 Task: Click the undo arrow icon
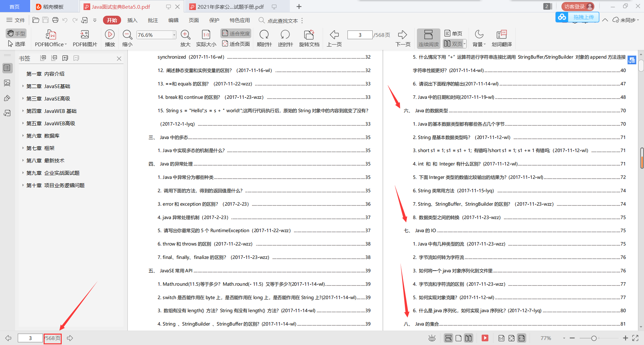coord(65,20)
